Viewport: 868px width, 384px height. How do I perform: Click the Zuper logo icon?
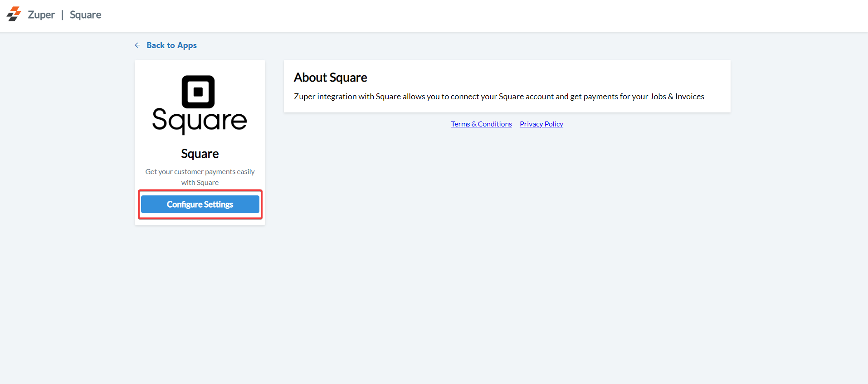click(x=14, y=14)
